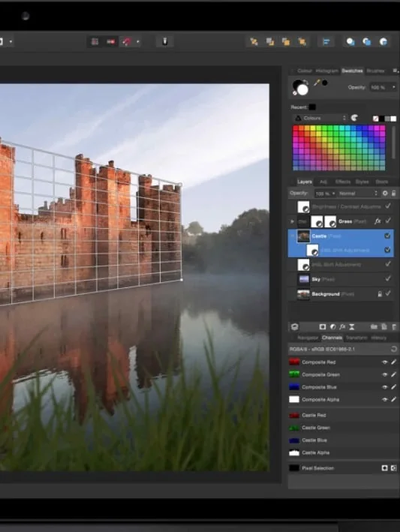Open dropdown arrow at toolbar's far left
Image resolution: width=400 pixels, height=532 pixels.
click(x=11, y=42)
